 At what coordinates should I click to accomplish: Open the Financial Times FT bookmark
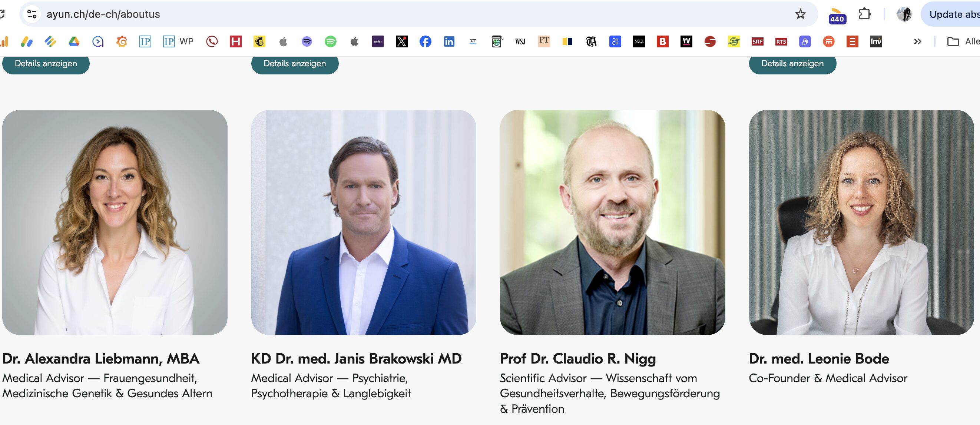(544, 41)
